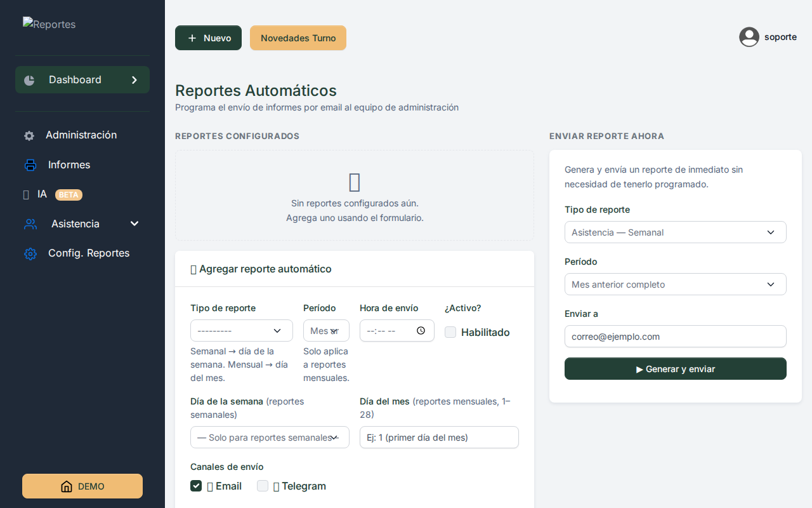Uncheck the Email channel checkbox
812x508 pixels.
196,486
